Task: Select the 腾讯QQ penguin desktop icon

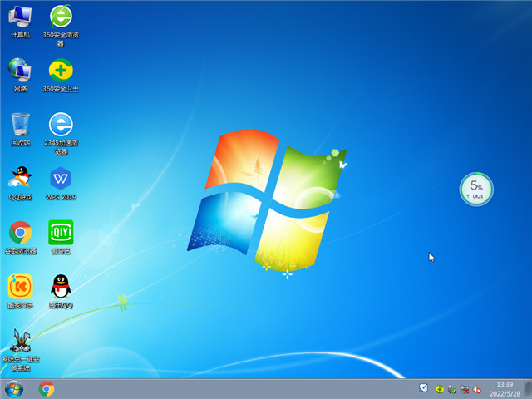Action: 61,291
